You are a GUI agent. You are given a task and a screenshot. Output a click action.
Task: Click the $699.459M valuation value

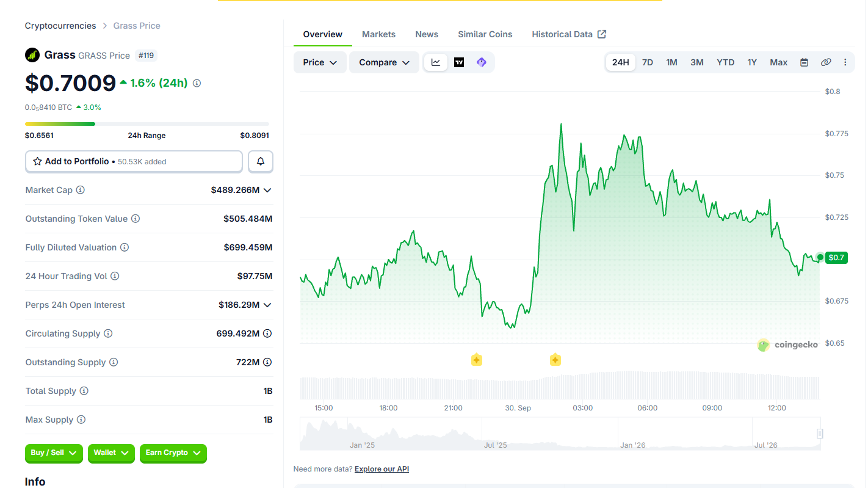point(248,247)
